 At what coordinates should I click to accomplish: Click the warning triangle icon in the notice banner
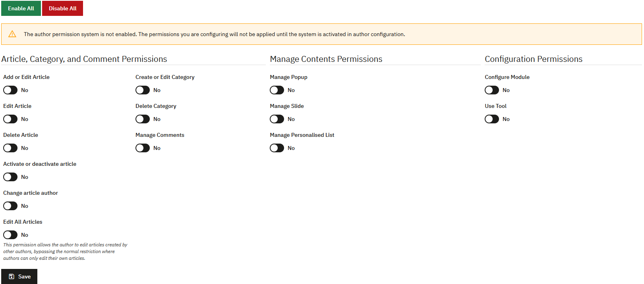coord(12,34)
